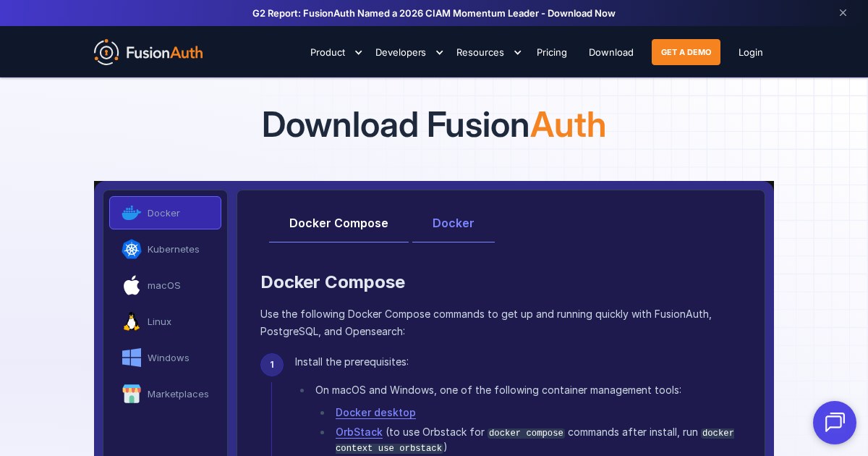
Task: Click the 'docker compose' inline code snippet
Action: [526, 433]
